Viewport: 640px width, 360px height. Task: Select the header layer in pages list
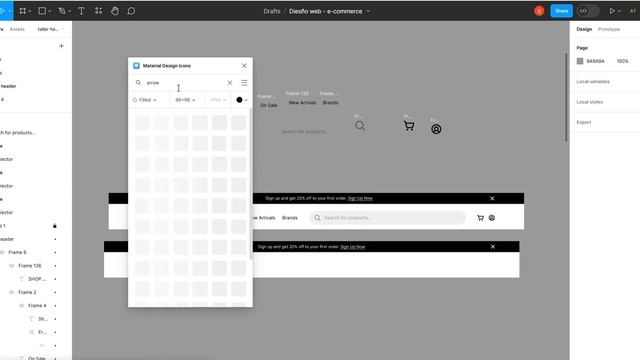click(x=8, y=86)
